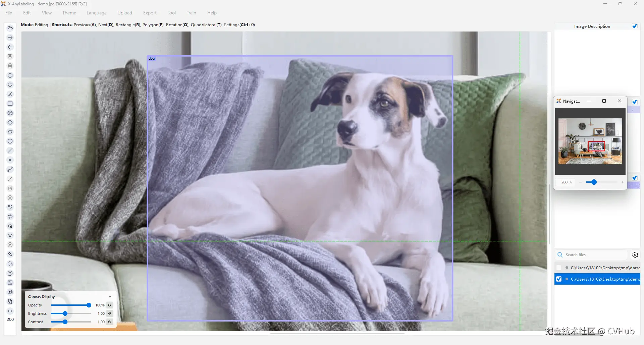This screenshot has width=644, height=345.
Task: Open file list settings gear
Action: [635, 255]
